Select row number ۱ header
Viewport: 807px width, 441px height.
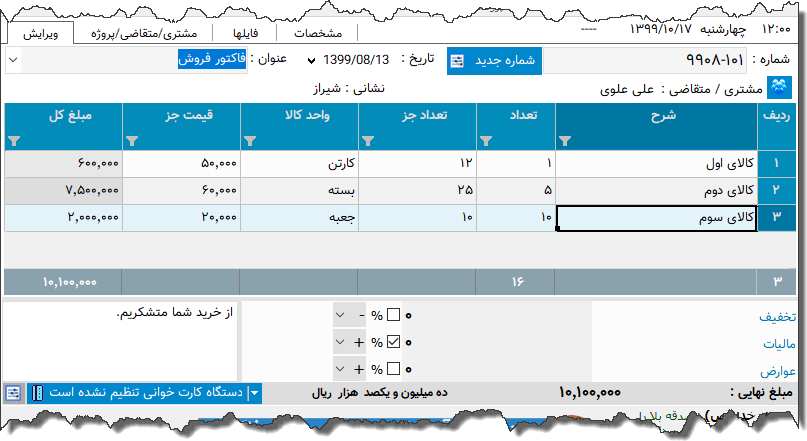pos(777,164)
